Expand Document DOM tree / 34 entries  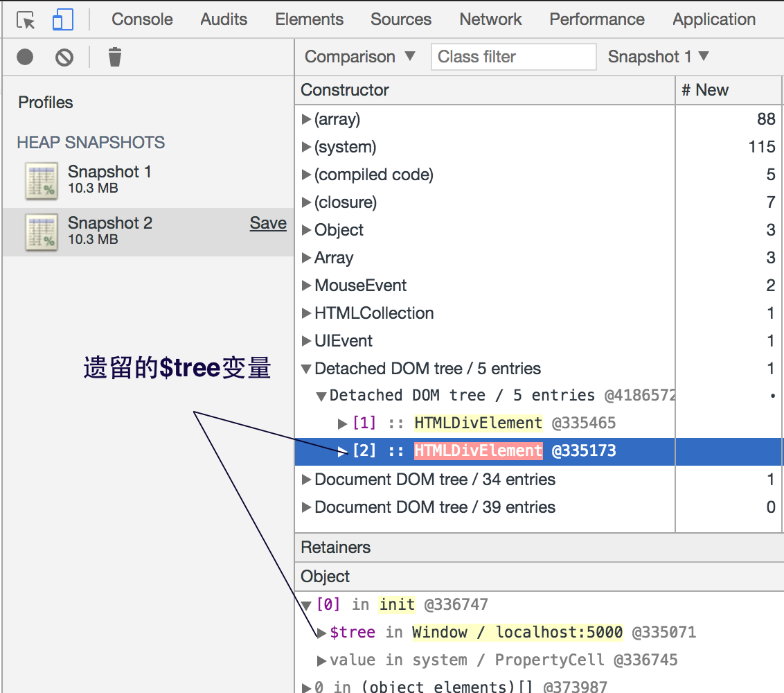(306, 480)
